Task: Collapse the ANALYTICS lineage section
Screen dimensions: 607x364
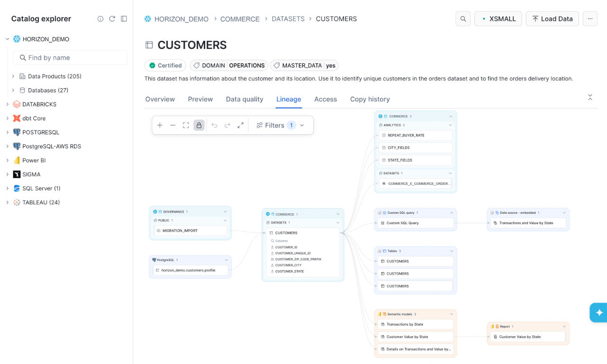Action: (451, 125)
